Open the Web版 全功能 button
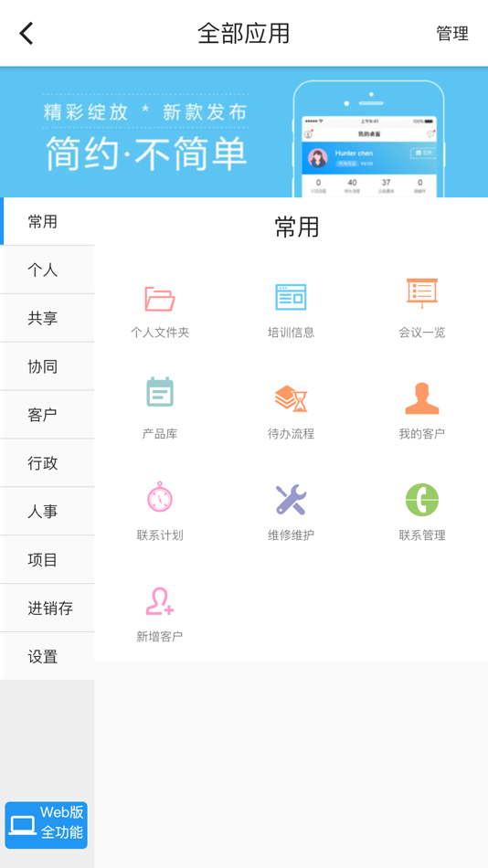 click(x=47, y=825)
